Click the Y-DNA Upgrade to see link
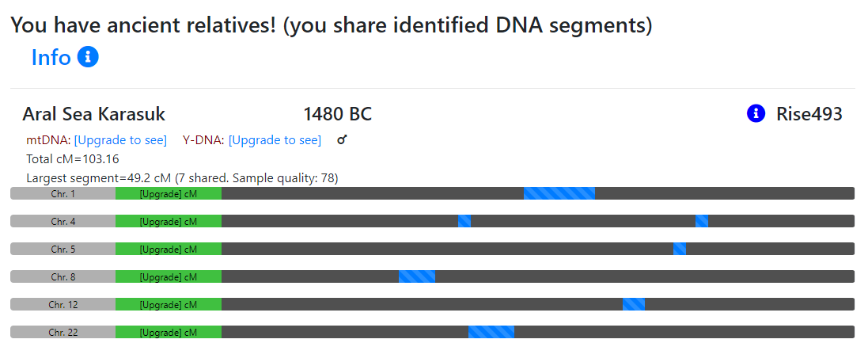This screenshot has width=868, height=362. click(275, 140)
